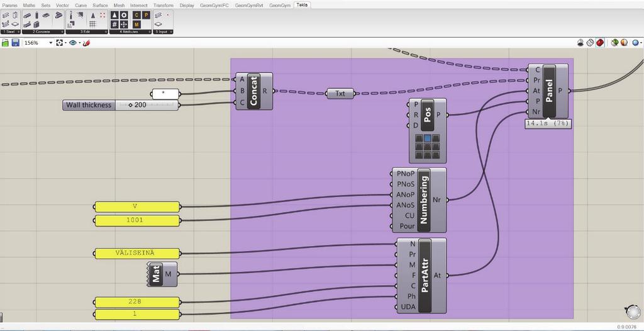Toggle the eye preview visibility icon

[73, 43]
